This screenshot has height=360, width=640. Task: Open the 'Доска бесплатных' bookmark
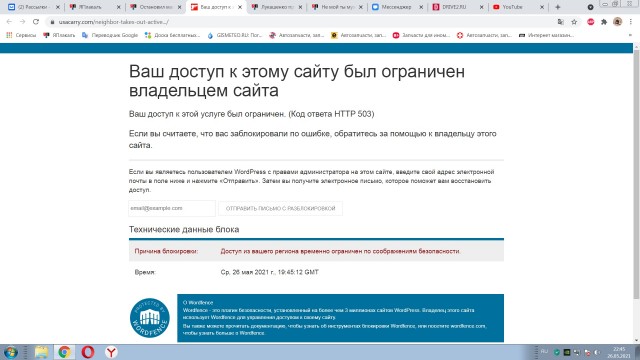172,36
